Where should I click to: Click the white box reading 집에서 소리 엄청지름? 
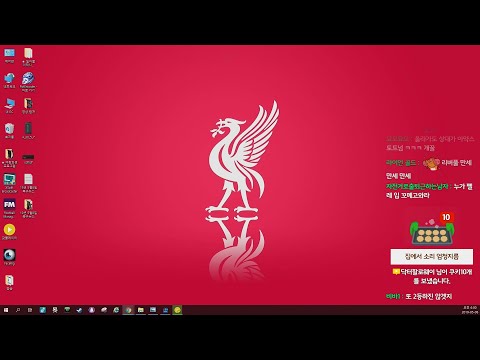432,256
